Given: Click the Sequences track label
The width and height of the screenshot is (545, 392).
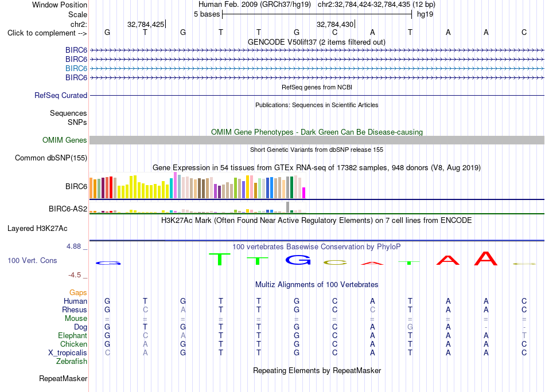Looking at the screenshot, I should tap(68, 113).
